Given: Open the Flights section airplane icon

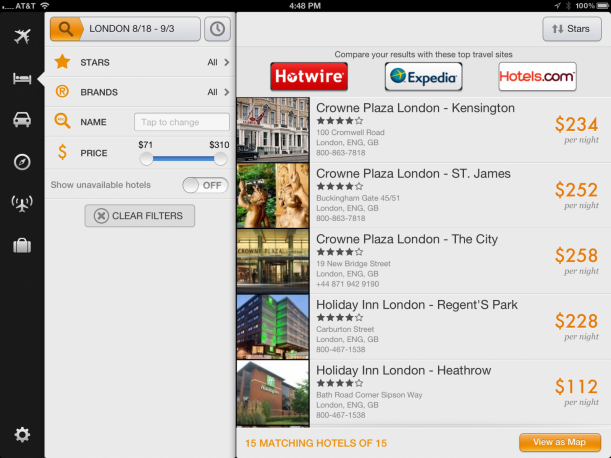Looking at the screenshot, I should (x=21, y=37).
